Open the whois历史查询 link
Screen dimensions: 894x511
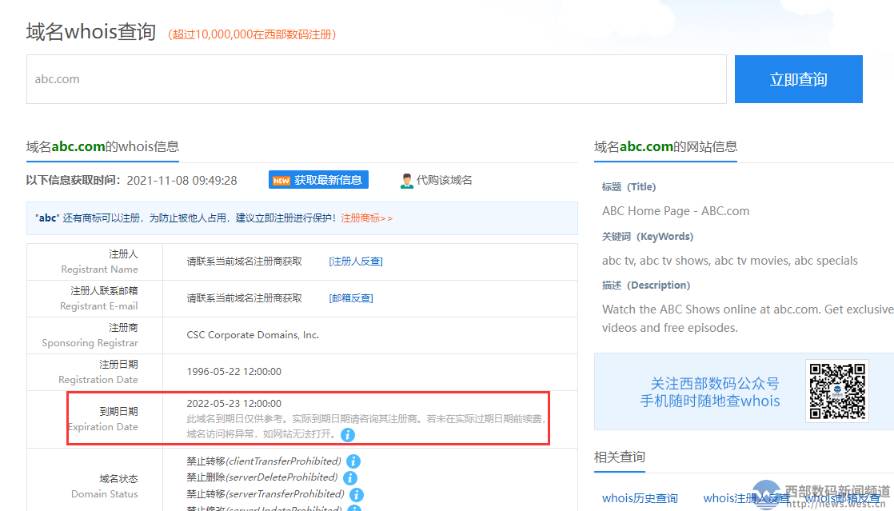click(640, 498)
